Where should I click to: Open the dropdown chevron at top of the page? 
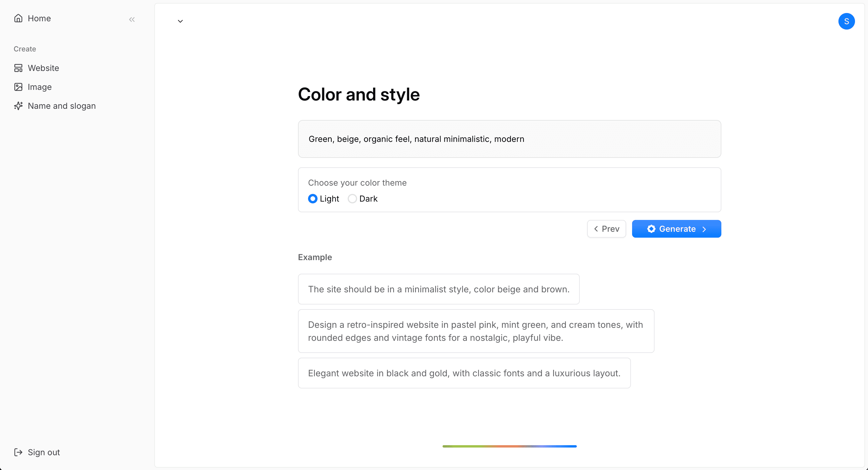180,21
